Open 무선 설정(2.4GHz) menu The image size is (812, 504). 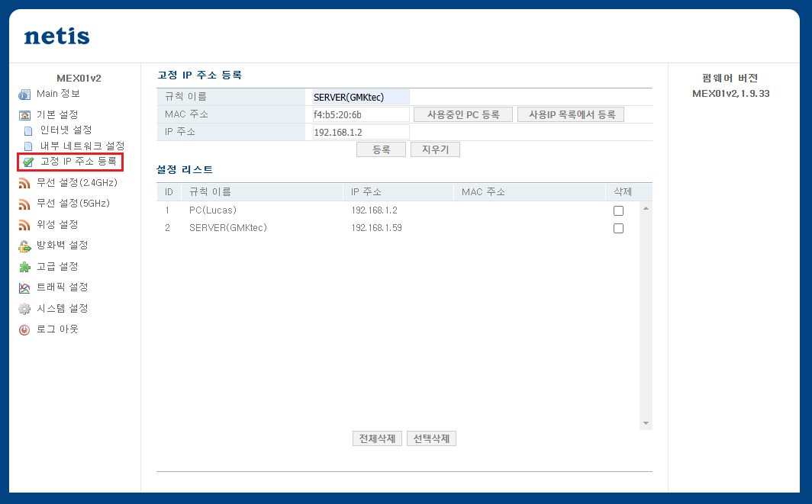pos(77,183)
